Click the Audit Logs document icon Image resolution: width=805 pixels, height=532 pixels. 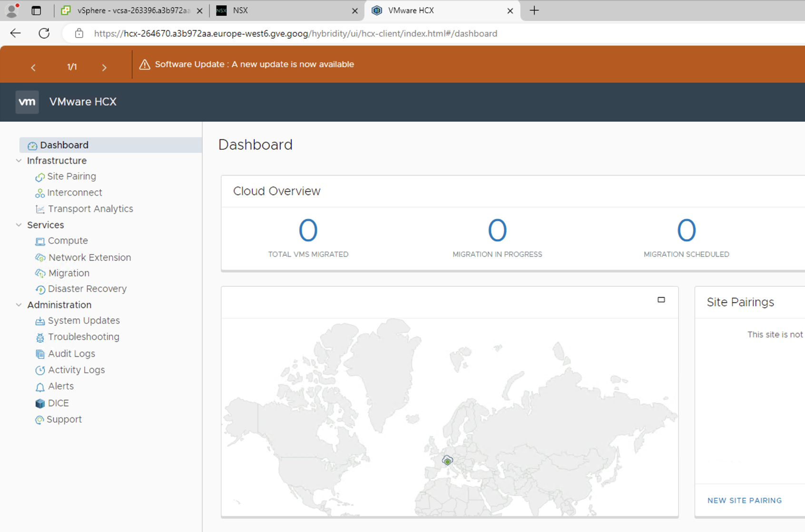point(40,354)
